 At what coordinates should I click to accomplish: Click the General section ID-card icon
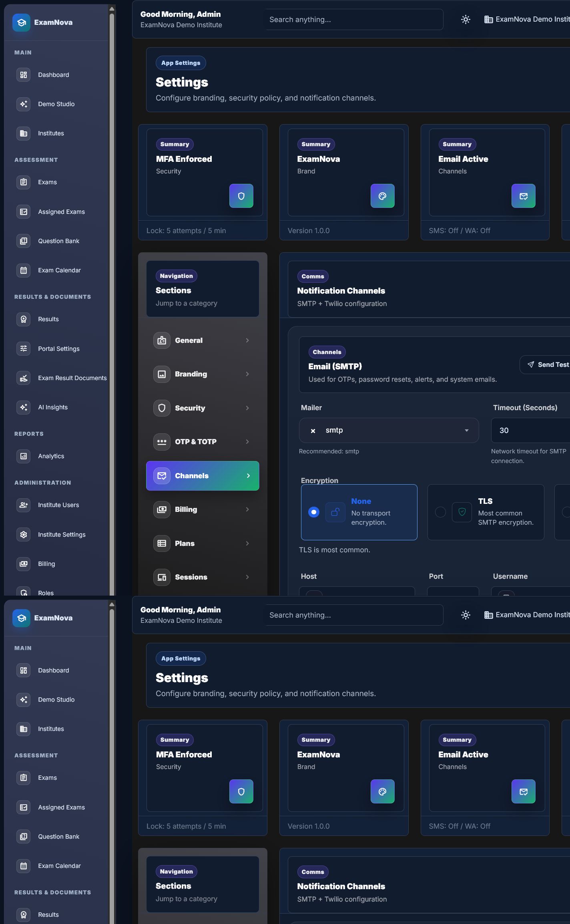(162, 340)
